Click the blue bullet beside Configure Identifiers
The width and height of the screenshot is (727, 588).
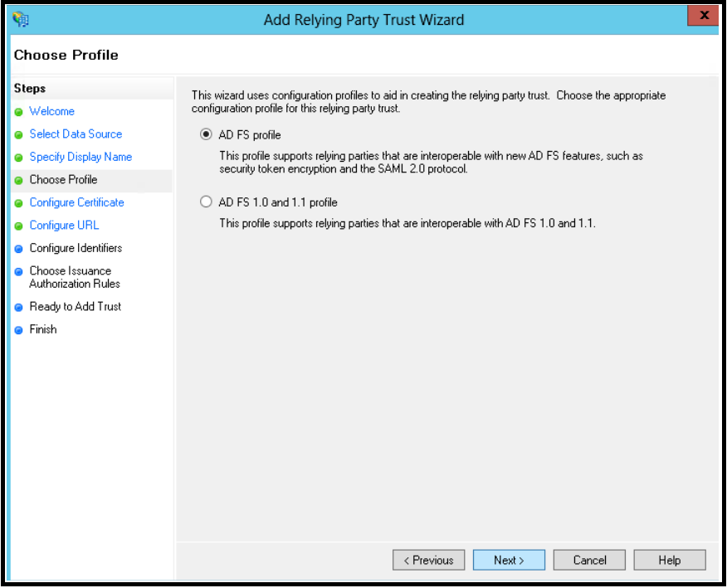pyautogui.click(x=18, y=249)
